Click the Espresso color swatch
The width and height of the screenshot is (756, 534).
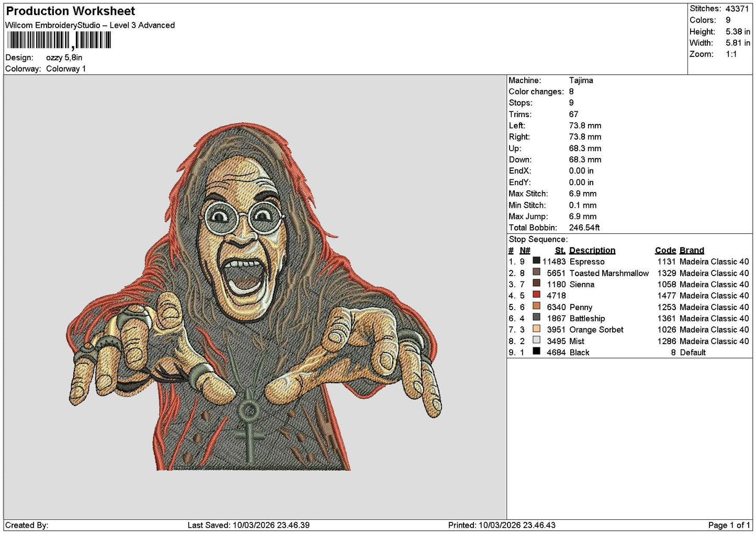(536, 260)
